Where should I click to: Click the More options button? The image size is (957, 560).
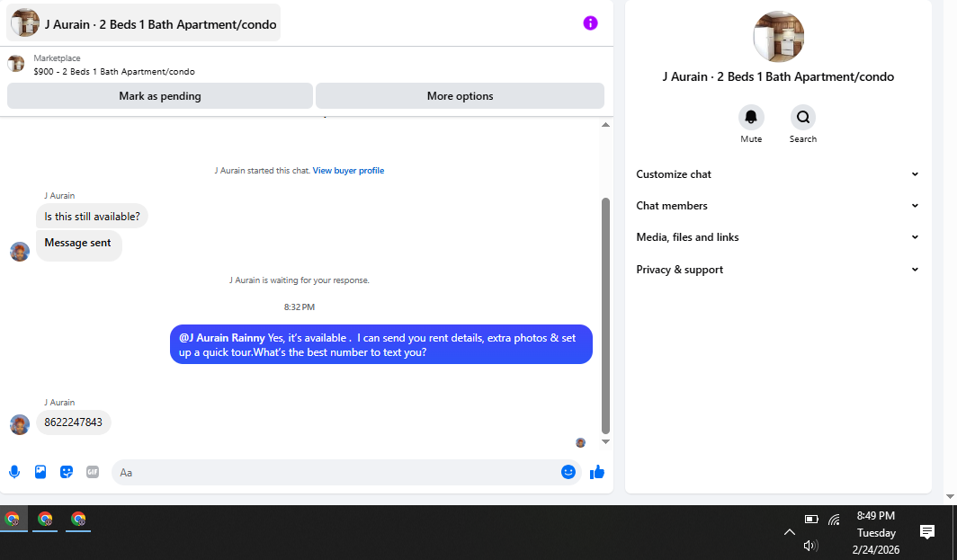461,96
